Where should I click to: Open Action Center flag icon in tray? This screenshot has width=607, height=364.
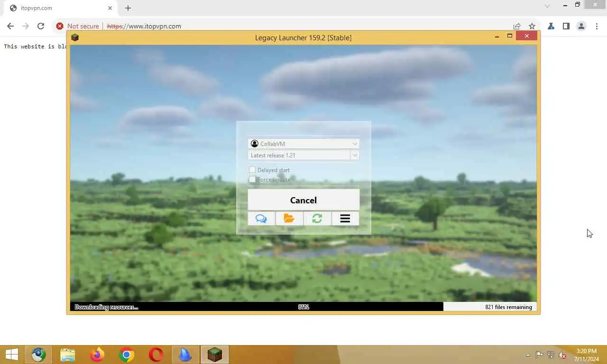coord(540,355)
